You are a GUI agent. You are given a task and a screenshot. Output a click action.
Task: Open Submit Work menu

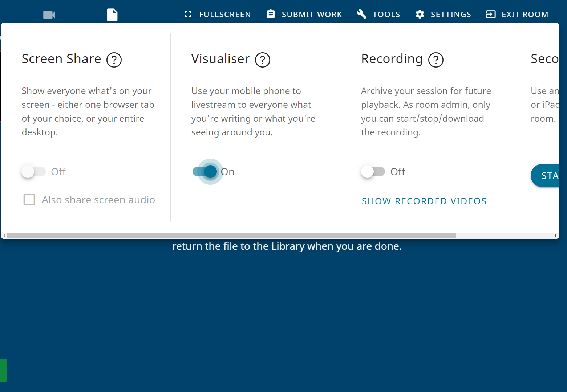click(304, 15)
